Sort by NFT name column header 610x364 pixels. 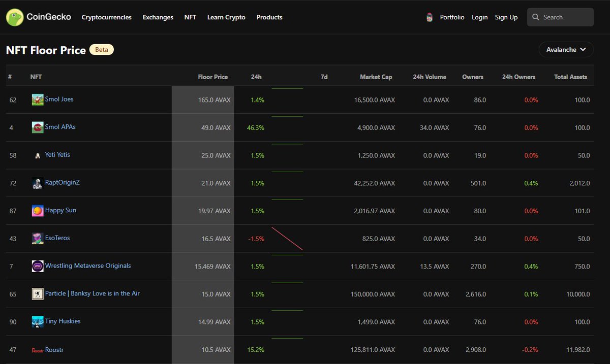pyautogui.click(x=36, y=77)
